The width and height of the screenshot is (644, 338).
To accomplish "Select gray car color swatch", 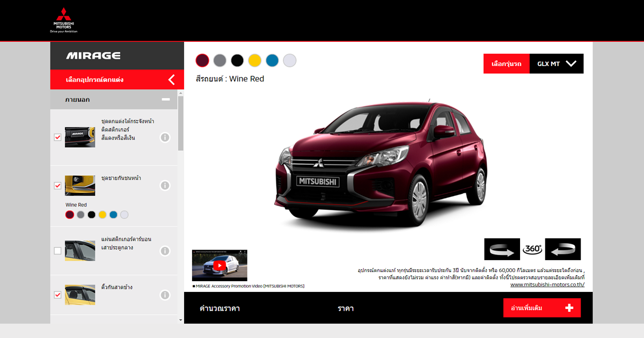I will pyautogui.click(x=220, y=61).
